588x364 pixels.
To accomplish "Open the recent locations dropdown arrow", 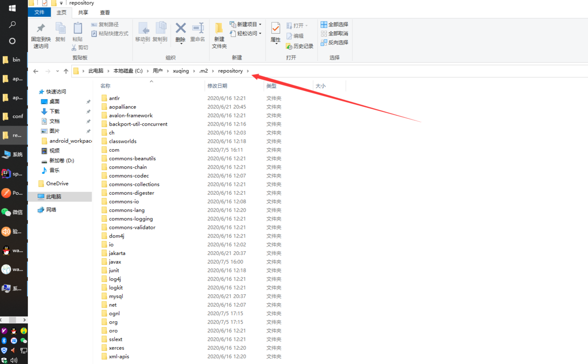I will [x=57, y=71].
